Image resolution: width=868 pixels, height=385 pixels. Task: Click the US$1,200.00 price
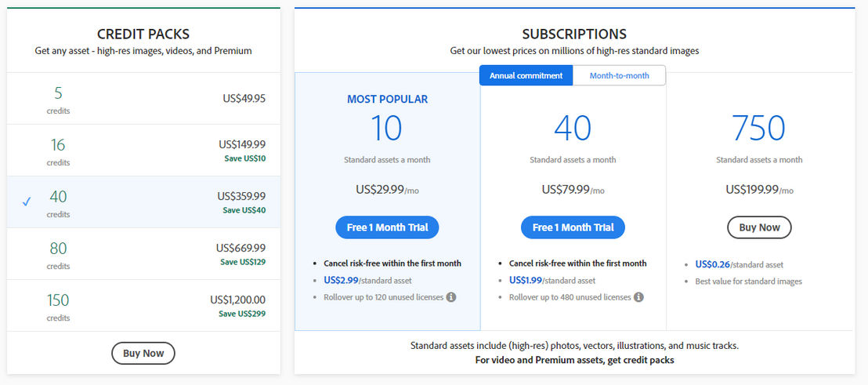pyautogui.click(x=237, y=300)
